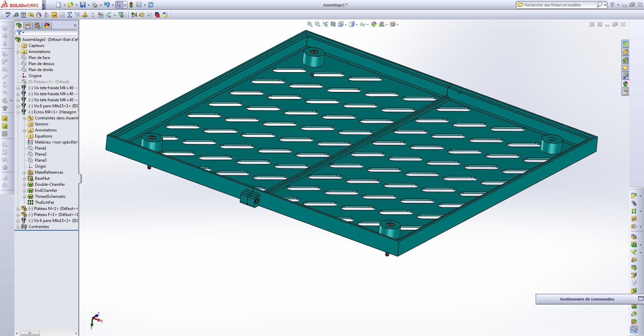Switch to the FeatureManager design tree tab
Screen dimensions: 644x336
pos(19,25)
